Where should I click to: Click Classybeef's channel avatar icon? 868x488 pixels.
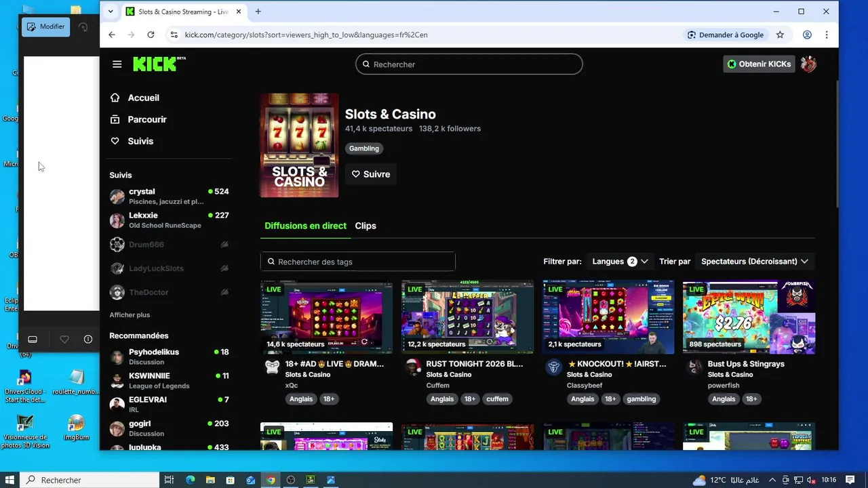coord(554,367)
